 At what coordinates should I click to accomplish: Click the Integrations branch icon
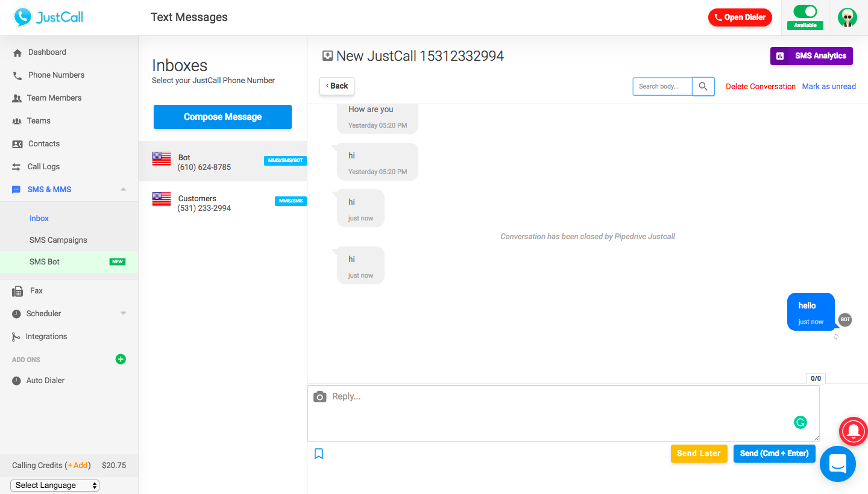coord(16,337)
